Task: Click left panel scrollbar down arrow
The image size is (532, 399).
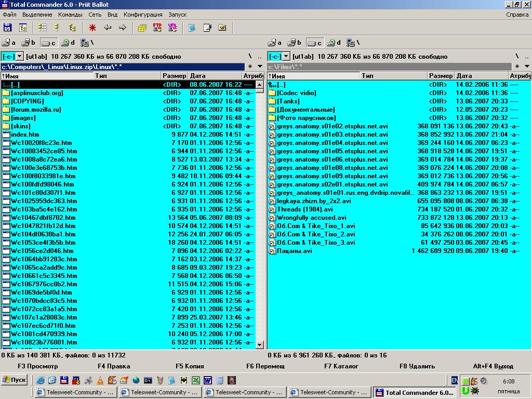Action: (x=260, y=344)
